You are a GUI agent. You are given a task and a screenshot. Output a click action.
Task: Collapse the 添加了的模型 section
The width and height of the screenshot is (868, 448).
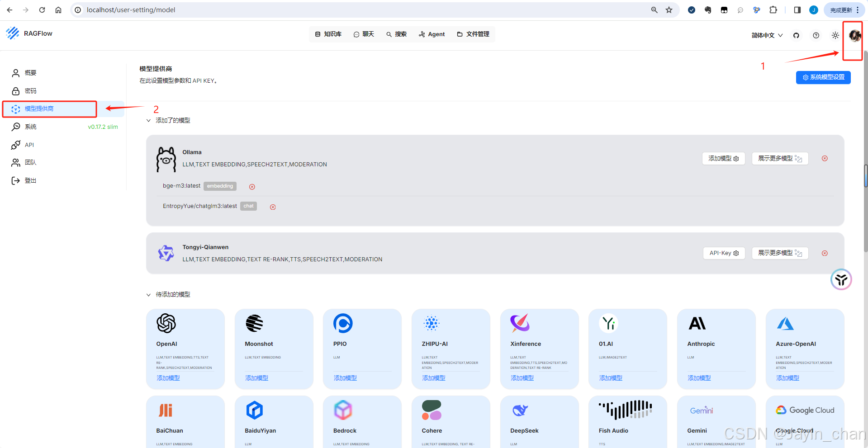[x=148, y=121]
